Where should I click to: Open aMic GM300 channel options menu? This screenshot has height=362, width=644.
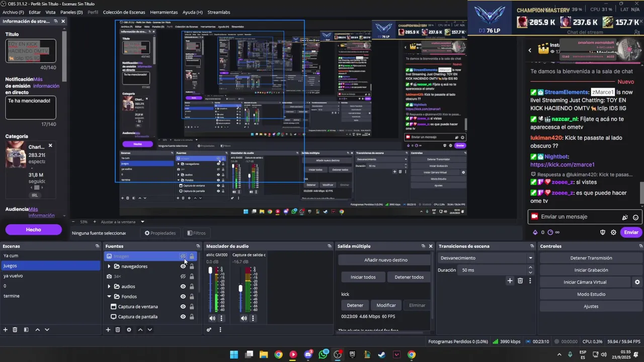click(221, 318)
